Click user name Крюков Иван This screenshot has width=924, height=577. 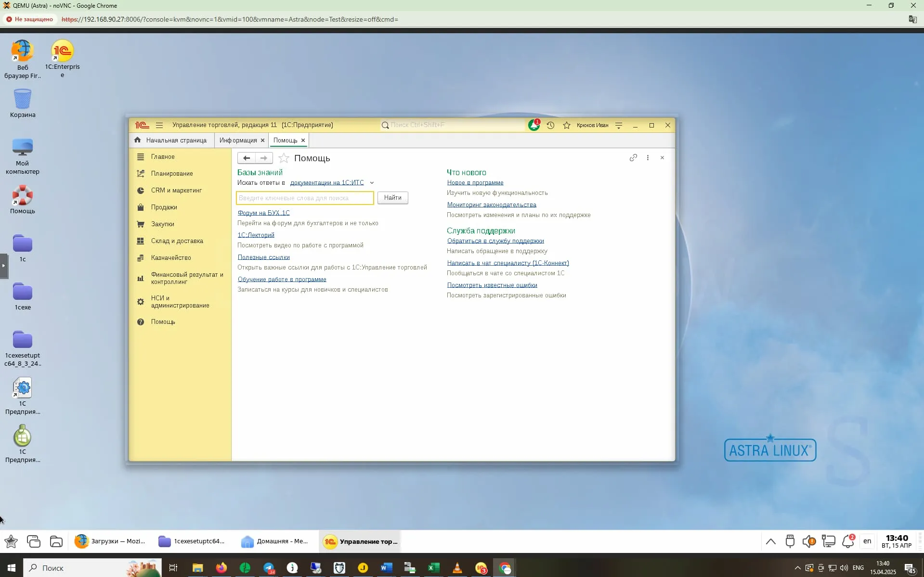pyautogui.click(x=592, y=125)
